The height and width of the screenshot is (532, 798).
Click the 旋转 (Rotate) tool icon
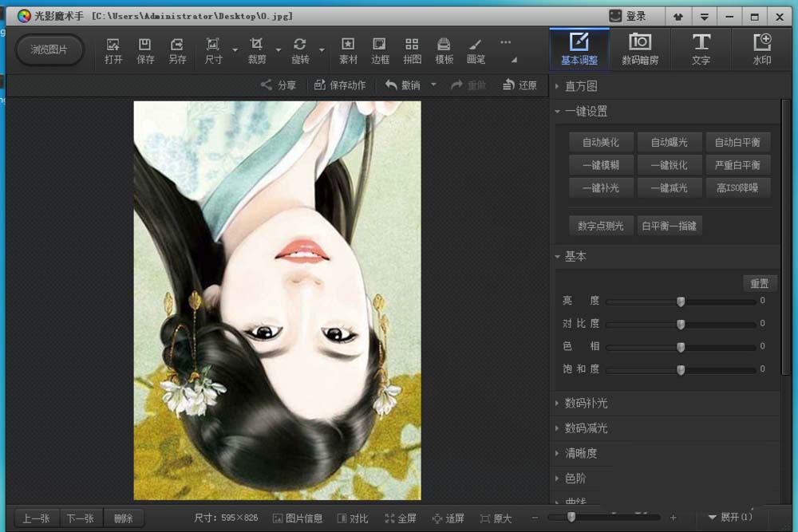pos(300,45)
